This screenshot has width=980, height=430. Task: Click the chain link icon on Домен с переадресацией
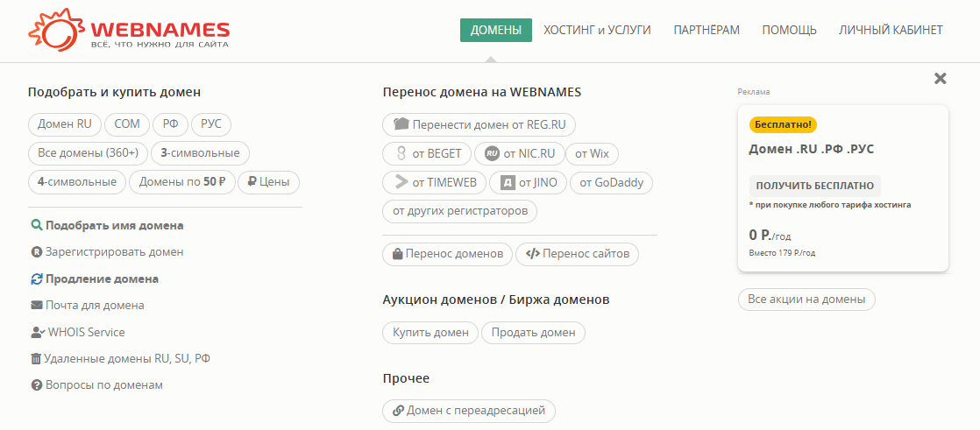pos(398,411)
